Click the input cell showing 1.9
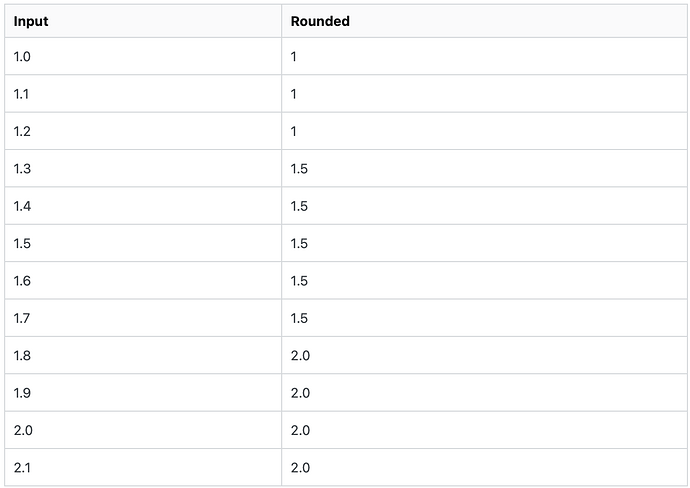The width and height of the screenshot is (690, 488). tap(22, 393)
